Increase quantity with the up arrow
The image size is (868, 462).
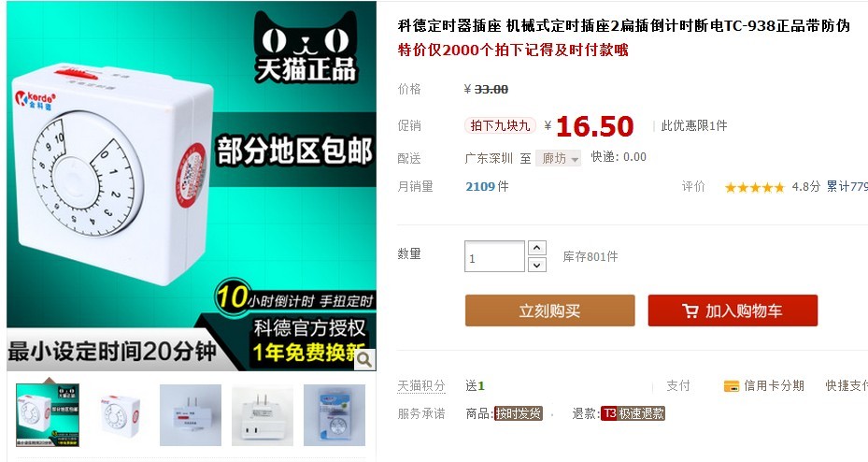pos(537,248)
